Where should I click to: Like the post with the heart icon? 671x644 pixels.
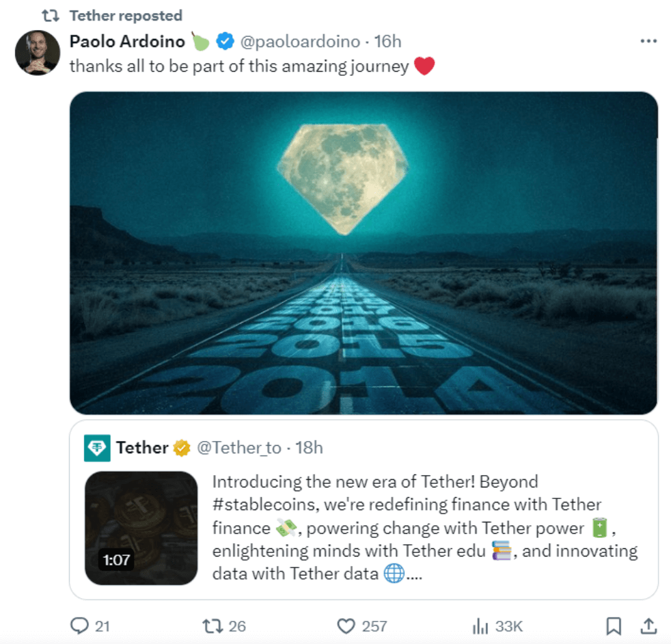(x=347, y=626)
